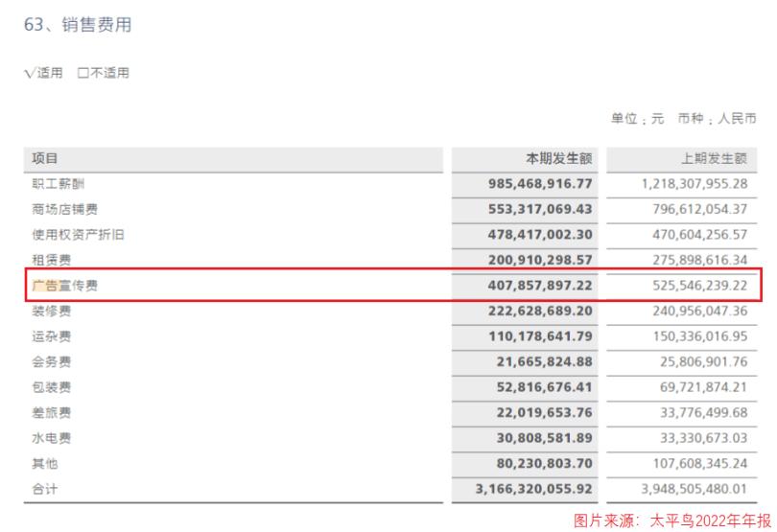Click the value 33,776,499.68
777x532 pixels.
point(704,412)
